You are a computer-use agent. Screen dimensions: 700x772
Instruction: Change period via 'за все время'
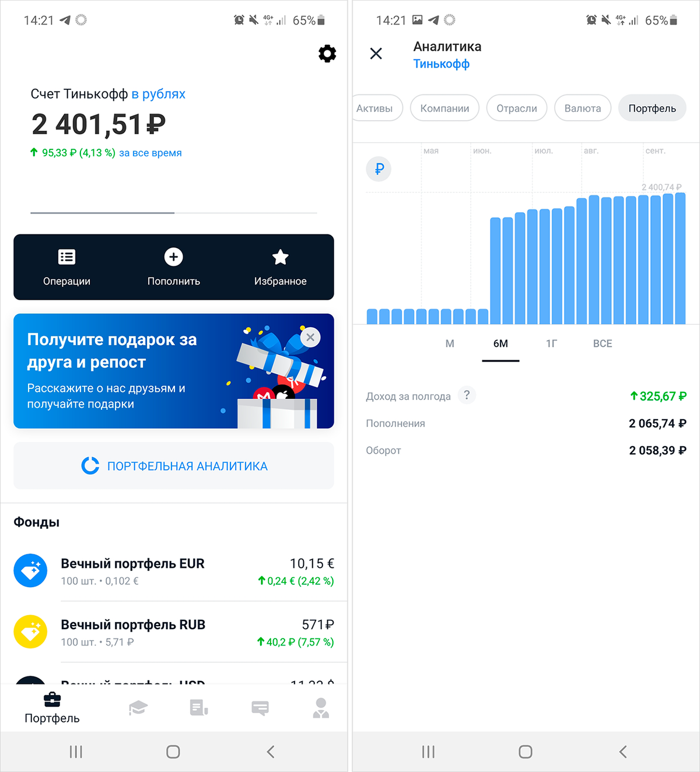click(x=150, y=153)
